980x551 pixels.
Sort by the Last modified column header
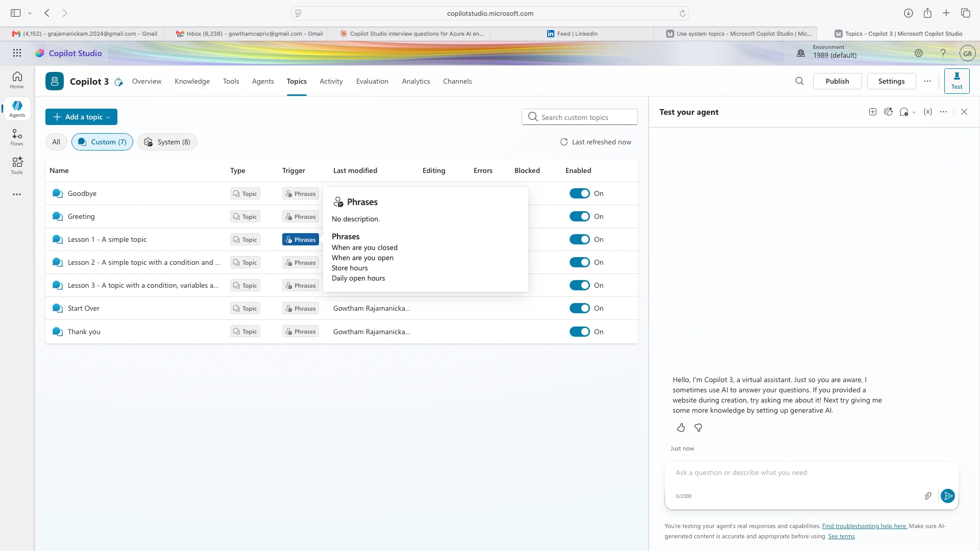pyautogui.click(x=355, y=170)
